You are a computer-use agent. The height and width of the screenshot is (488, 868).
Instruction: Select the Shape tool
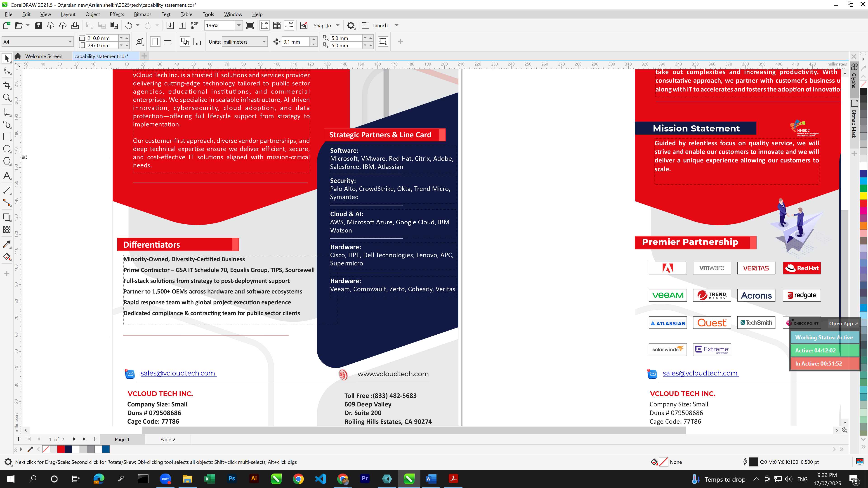(x=7, y=71)
